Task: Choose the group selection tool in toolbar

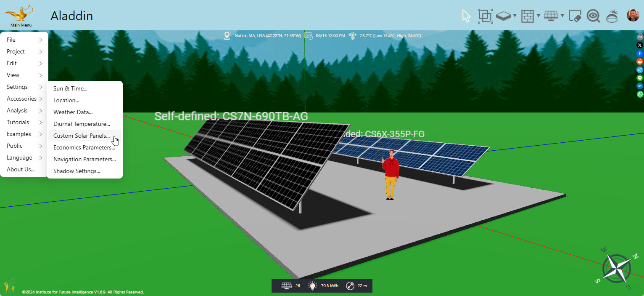Action: [x=485, y=16]
